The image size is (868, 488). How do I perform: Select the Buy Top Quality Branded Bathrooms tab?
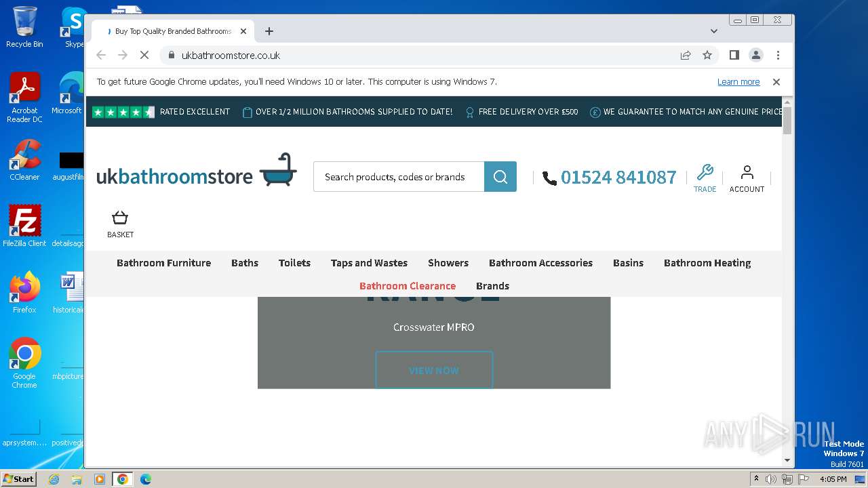pos(173,31)
